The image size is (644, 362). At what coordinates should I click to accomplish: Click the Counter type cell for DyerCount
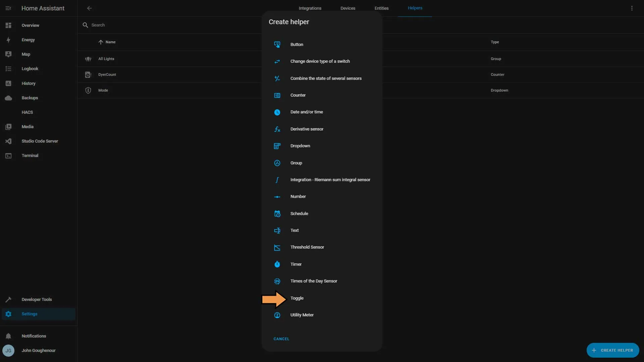pyautogui.click(x=497, y=75)
